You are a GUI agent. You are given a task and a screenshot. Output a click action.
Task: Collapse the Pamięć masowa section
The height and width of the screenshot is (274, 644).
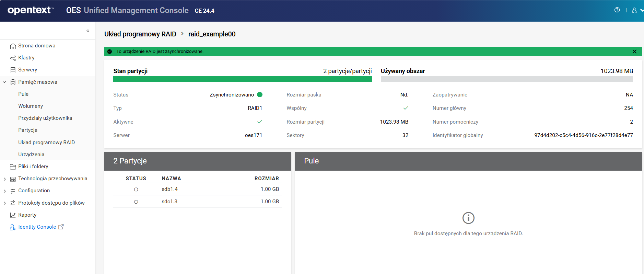[4, 82]
